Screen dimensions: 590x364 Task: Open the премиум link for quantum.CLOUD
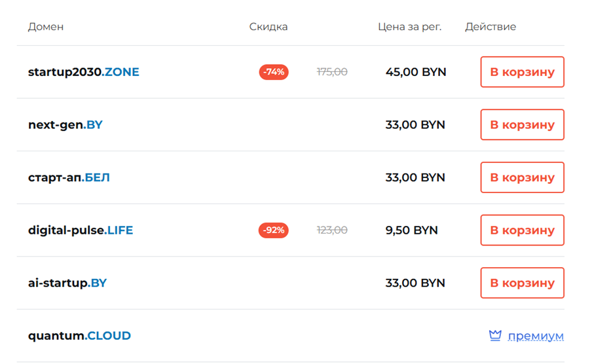[x=535, y=336]
